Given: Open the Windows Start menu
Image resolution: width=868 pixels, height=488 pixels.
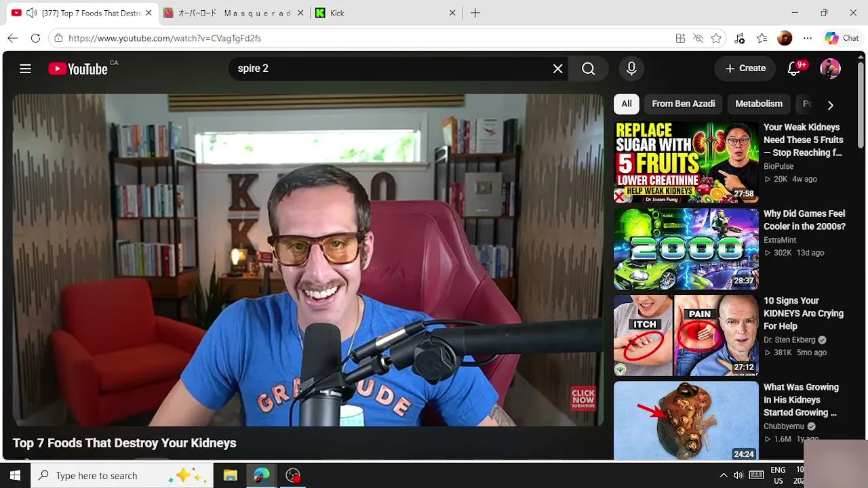Looking at the screenshot, I should [x=14, y=475].
